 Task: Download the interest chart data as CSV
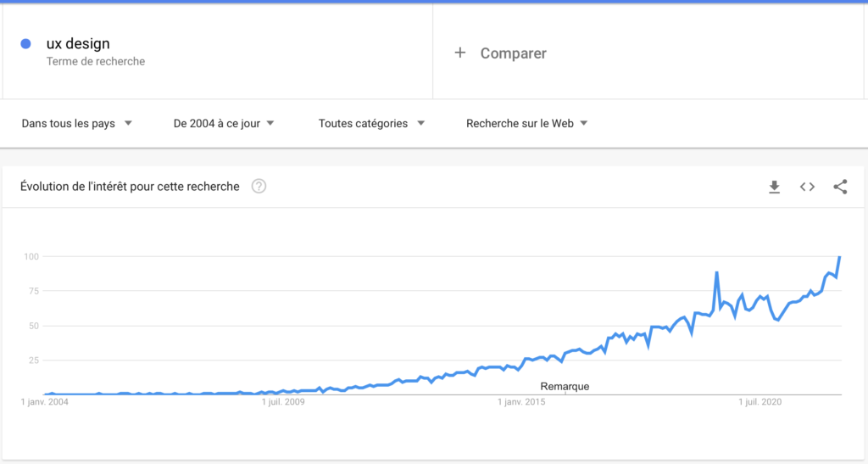[775, 187]
